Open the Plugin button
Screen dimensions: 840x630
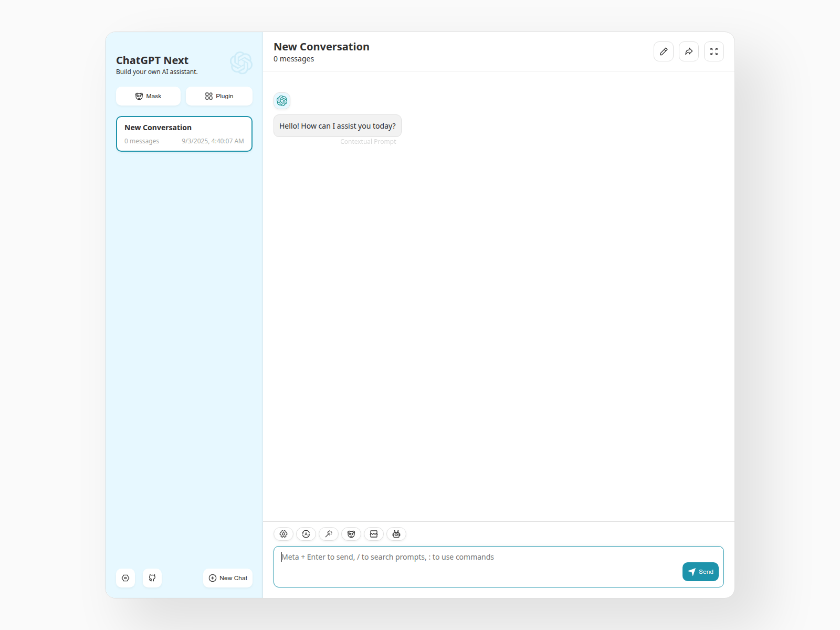tap(219, 96)
